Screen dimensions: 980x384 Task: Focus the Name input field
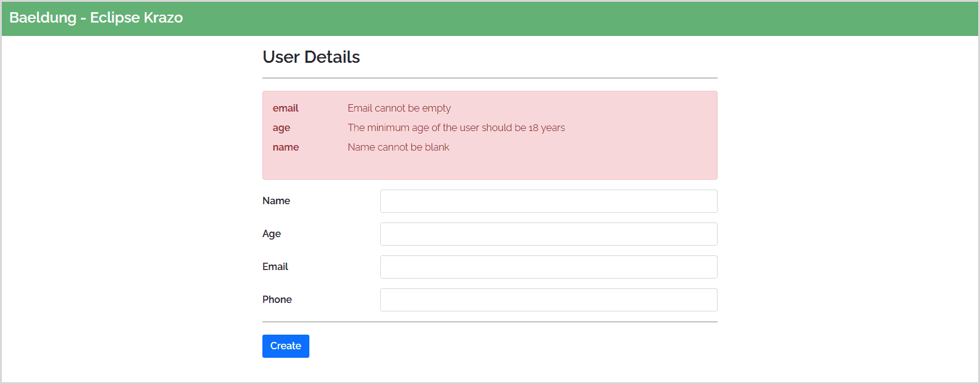pyautogui.click(x=549, y=201)
